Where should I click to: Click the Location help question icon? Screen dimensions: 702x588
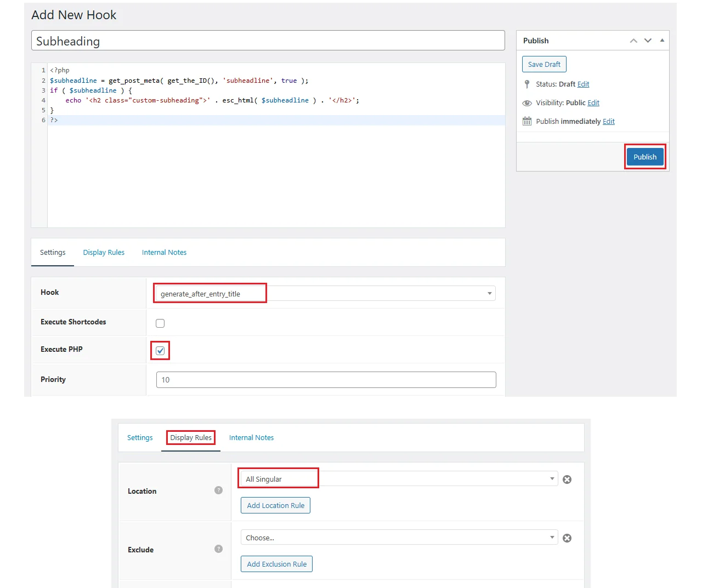pyautogui.click(x=218, y=490)
